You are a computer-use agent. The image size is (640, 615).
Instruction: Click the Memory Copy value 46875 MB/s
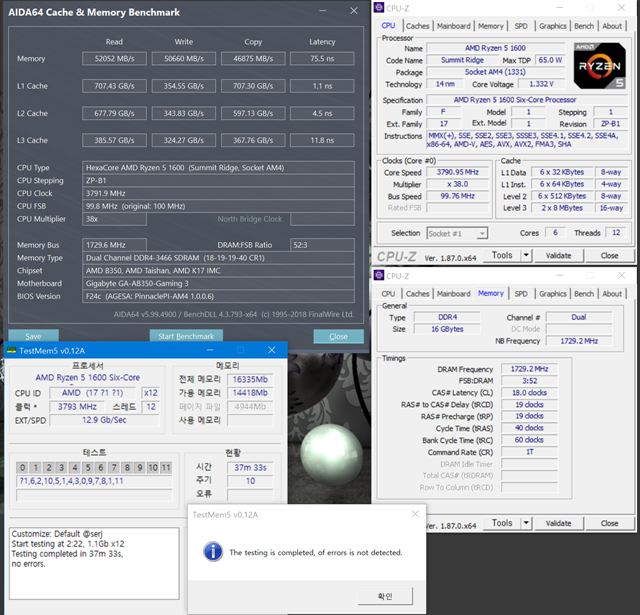[x=253, y=59]
